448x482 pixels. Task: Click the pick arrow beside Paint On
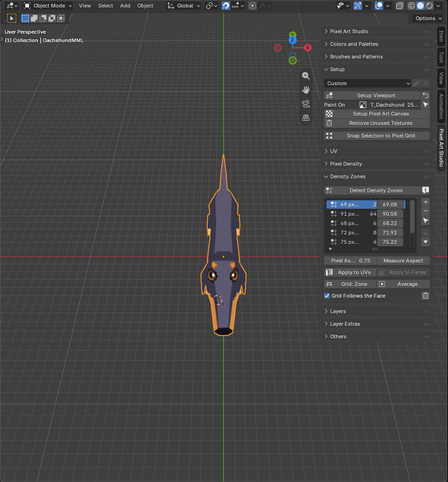coord(425,105)
